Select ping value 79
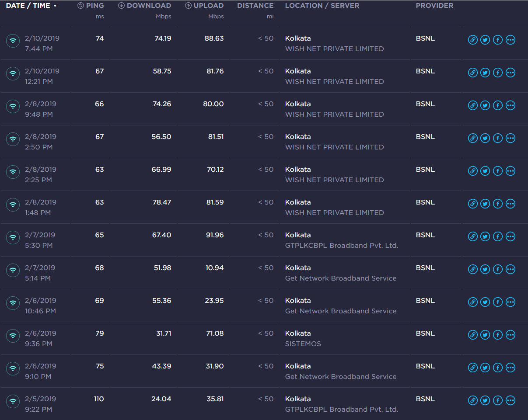528x420 pixels. tap(100, 333)
